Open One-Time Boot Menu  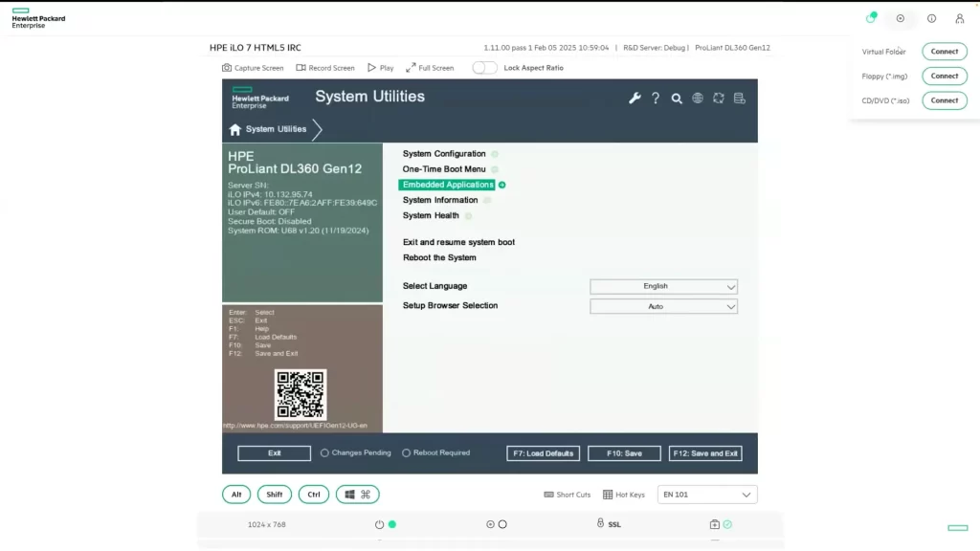444,169
